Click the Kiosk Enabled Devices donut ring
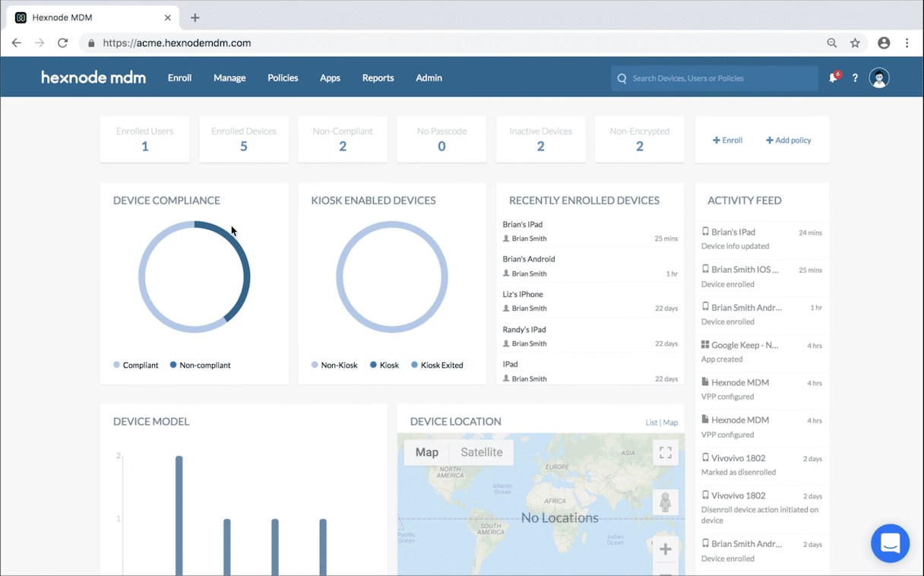Screen dimensions: 924x576 tap(392, 224)
